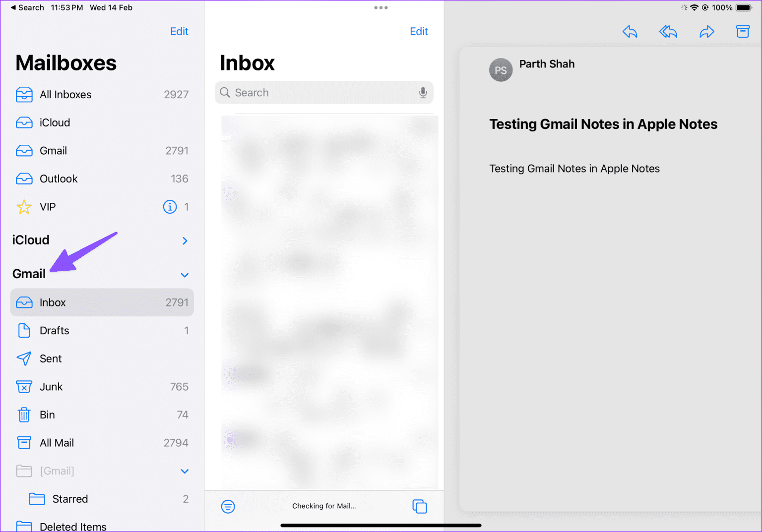Tap the home indicator bar at the bottom
This screenshot has height=532, width=762.
[381, 525]
